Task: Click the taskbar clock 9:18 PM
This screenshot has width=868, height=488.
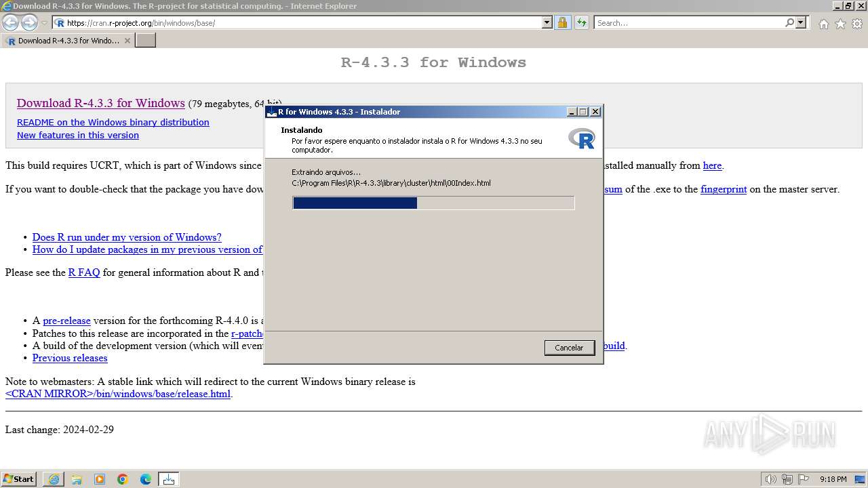Action: pyautogui.click(x=833, y=479)
